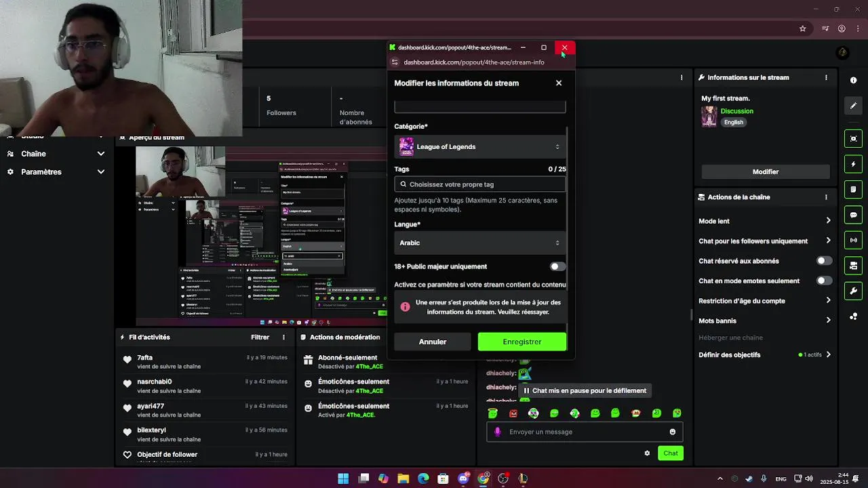Click the green Enregistrer button
Viewport: 868px width, 488px height.
coord(522,342)
